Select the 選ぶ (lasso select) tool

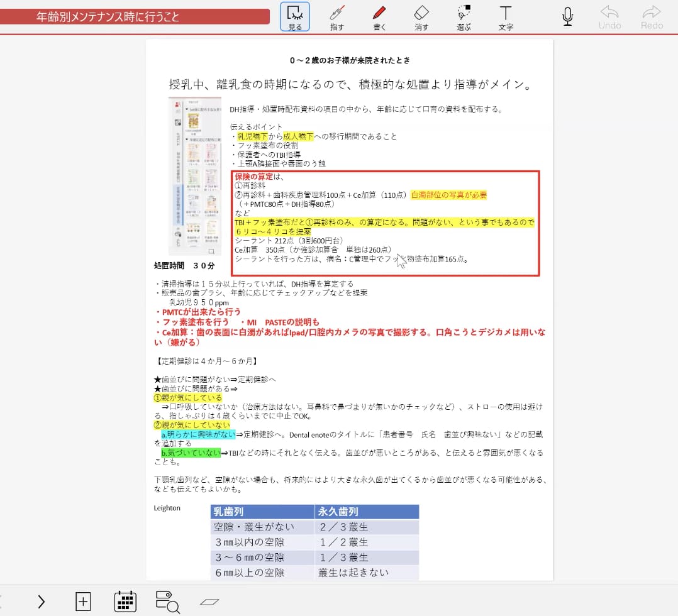click(464, 18)
